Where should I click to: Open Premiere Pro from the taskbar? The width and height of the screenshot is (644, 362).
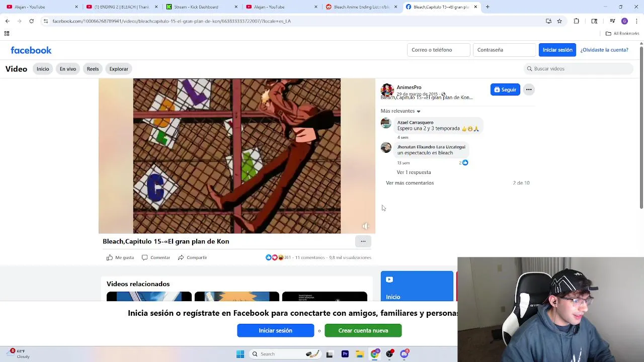point(345,354)
